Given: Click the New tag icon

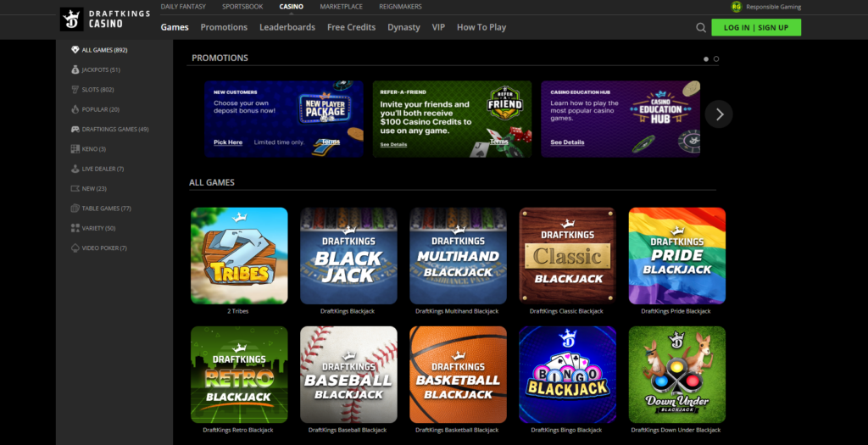Looking at the screenshot, I should coord(75,189).
